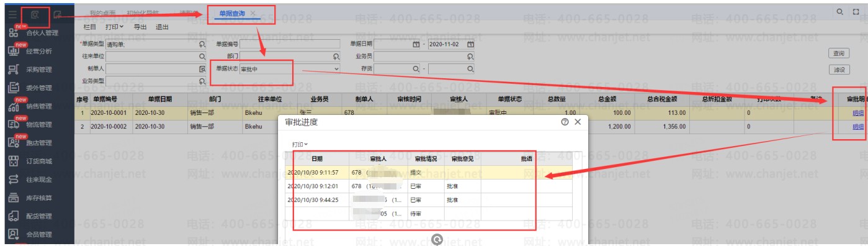Image resolution: width=868 pixels, height=246 pixels.
Task: Click the lookup icon in the 制单人 field
Action: coord(202,68)
